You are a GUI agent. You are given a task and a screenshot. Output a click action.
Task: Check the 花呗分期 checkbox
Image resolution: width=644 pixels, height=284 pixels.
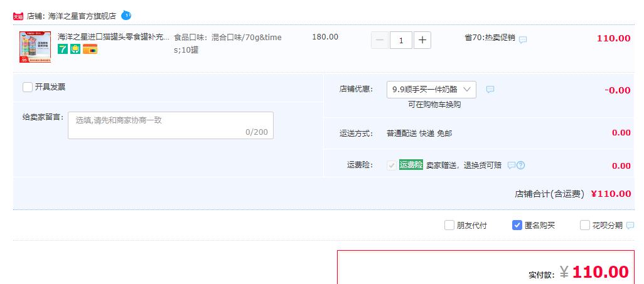[585, 225]
